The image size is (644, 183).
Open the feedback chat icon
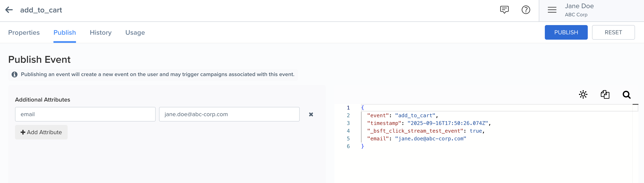[504, 10]
